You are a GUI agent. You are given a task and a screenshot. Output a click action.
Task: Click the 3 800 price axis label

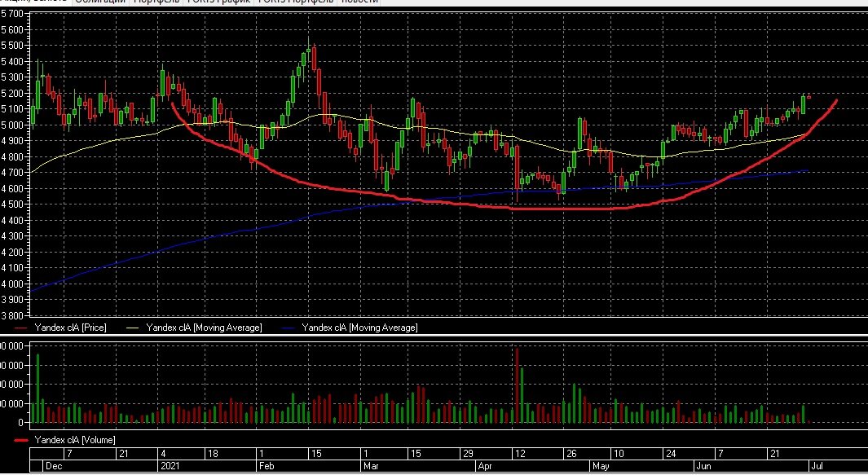click(x=12, y=315)
